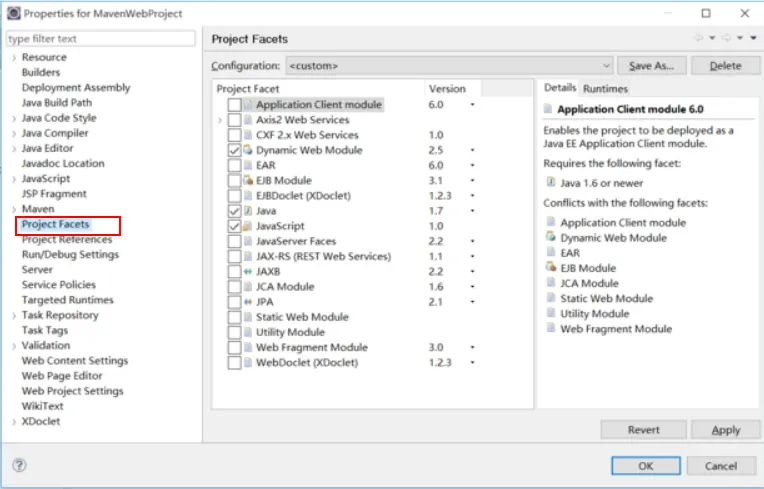Click the help question mark icon
This screenshot has width=764, height=489.
pyautogui.click(x=19, y=465)
